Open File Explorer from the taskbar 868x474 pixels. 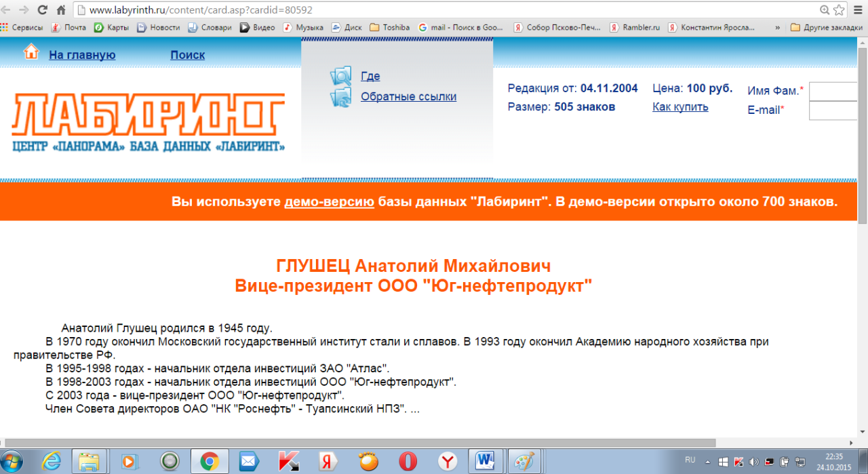click(89, 462)
